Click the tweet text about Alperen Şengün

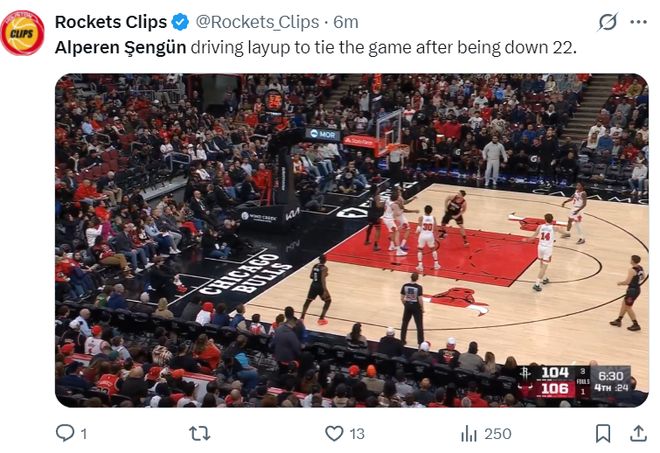[315, 47]
